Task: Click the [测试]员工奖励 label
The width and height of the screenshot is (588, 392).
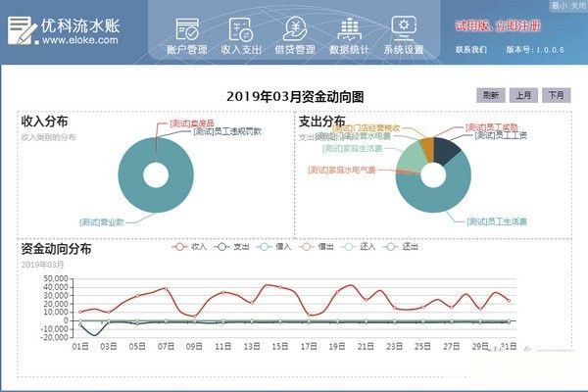Action: click(492, 127)
